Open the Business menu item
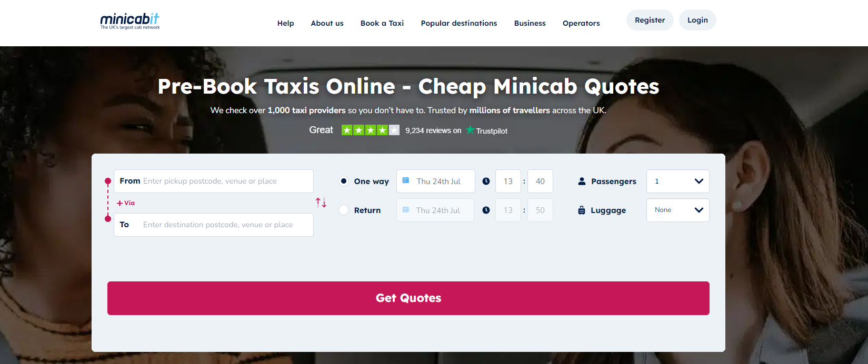This screenshot has height=364, width=868. [x=530, y=23]
